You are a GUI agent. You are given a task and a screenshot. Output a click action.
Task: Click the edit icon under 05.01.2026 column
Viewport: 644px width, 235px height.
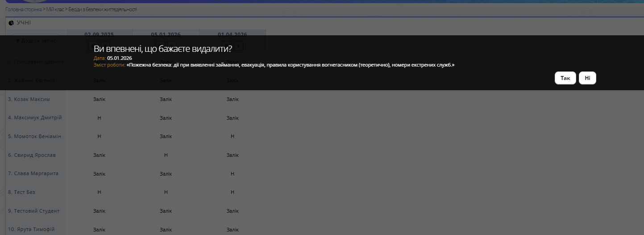pos(161,46)
